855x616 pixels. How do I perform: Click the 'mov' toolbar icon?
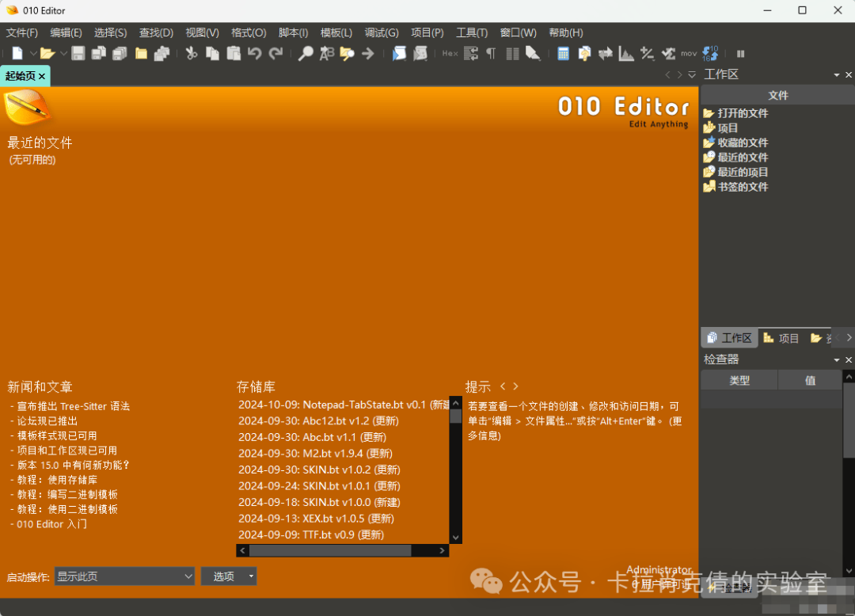(x=687, y=53)
